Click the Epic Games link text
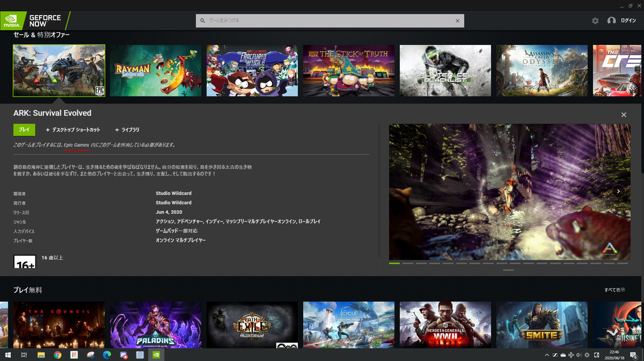Image resolution: width=644 pixels, height=361 pixels. click(76, 145)
